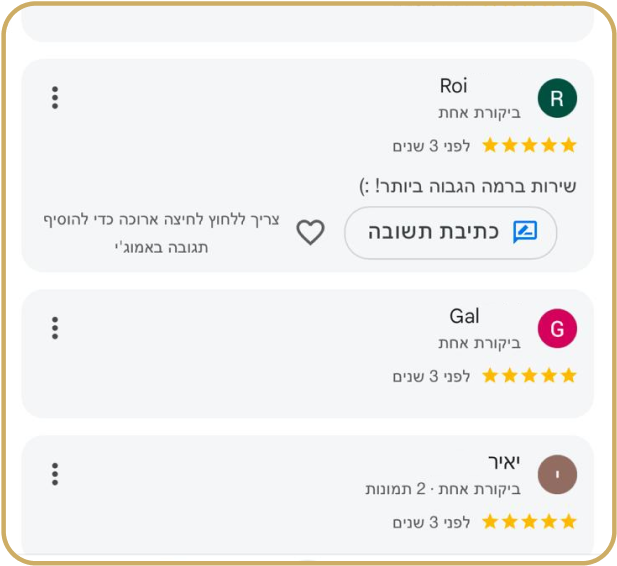Image resolution: width=617 pixels, height=566 pixels.
Task: Open Gal's pink G profile avatar
Action: [557, 328]
